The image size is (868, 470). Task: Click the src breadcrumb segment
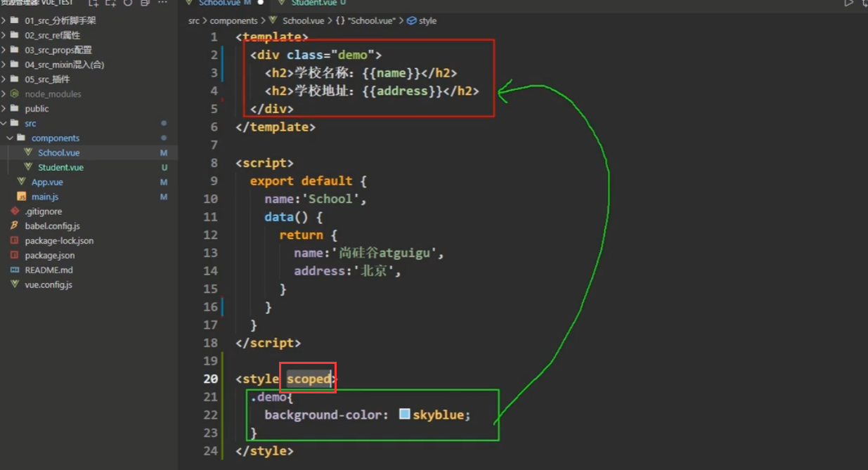pyautogui.click(x=194, y=21)
